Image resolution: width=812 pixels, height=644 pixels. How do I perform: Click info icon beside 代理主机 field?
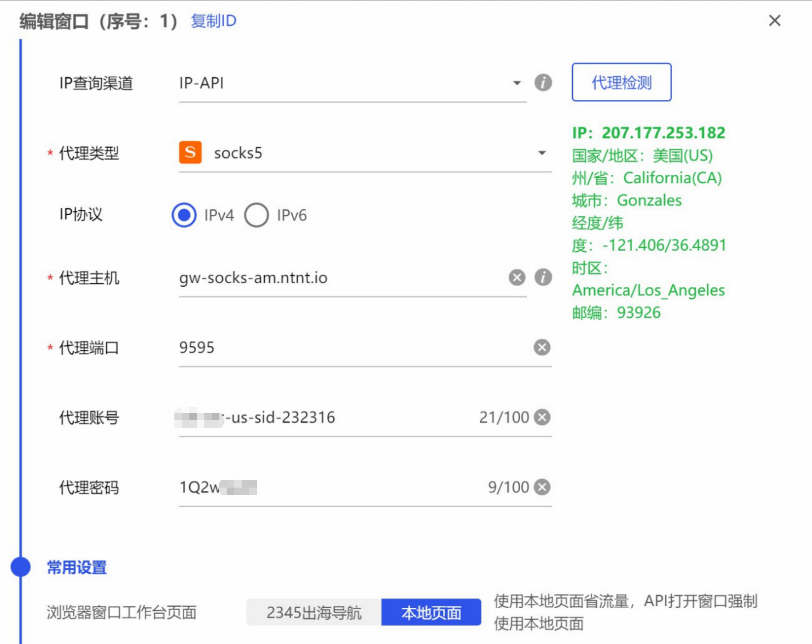pos(543,277)
